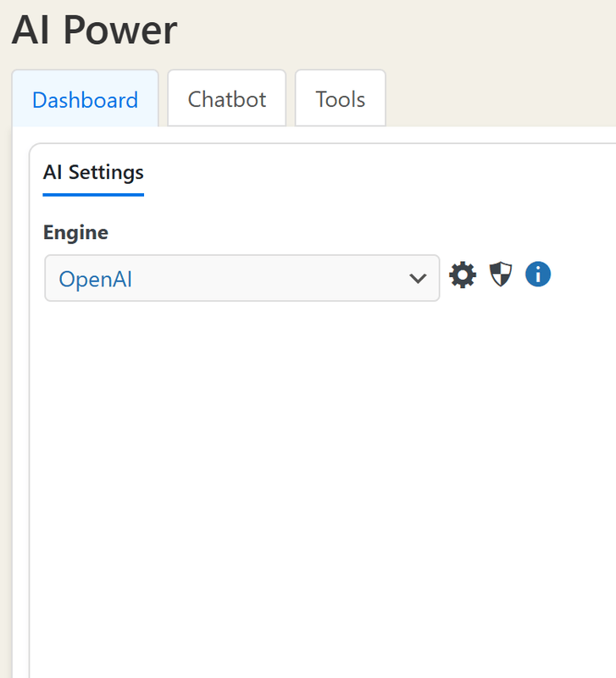This screenshot has height=678, width=616.
Task: Go to the Tools tab
Action: [x=340, y=99]
